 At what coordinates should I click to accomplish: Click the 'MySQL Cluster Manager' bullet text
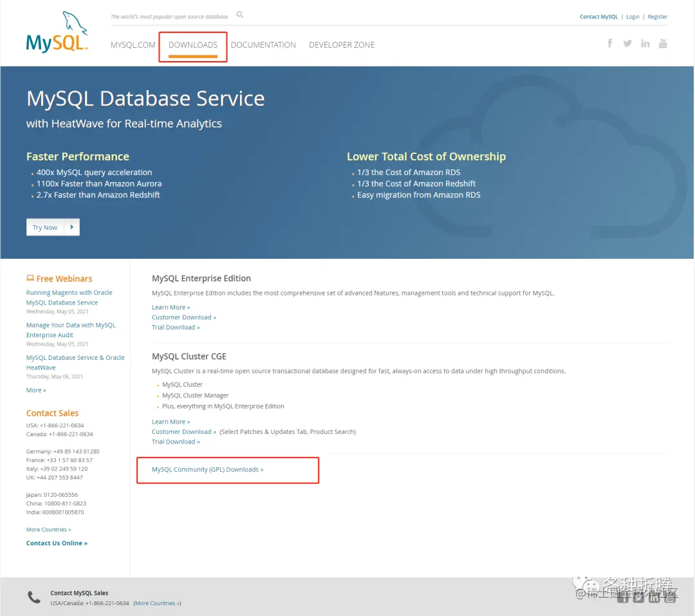click(x=196, y=396)
